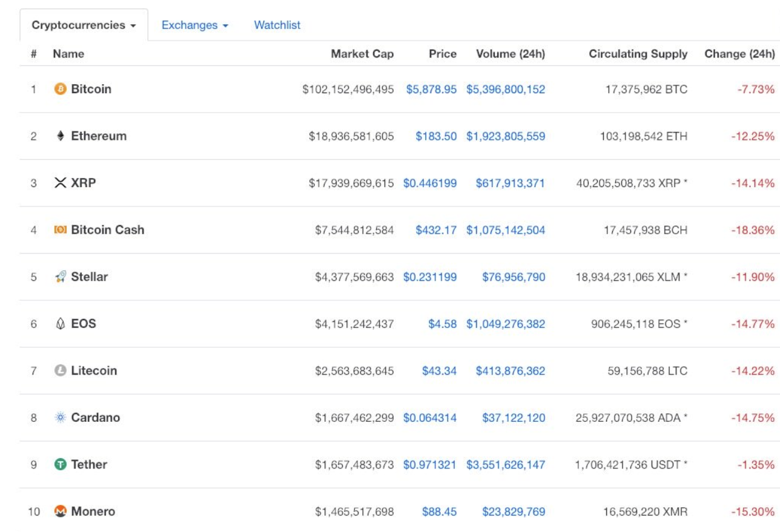Click the Stellar rocket logo icon
This screenshot has width=780, height=532.
[x=60, y=277]
